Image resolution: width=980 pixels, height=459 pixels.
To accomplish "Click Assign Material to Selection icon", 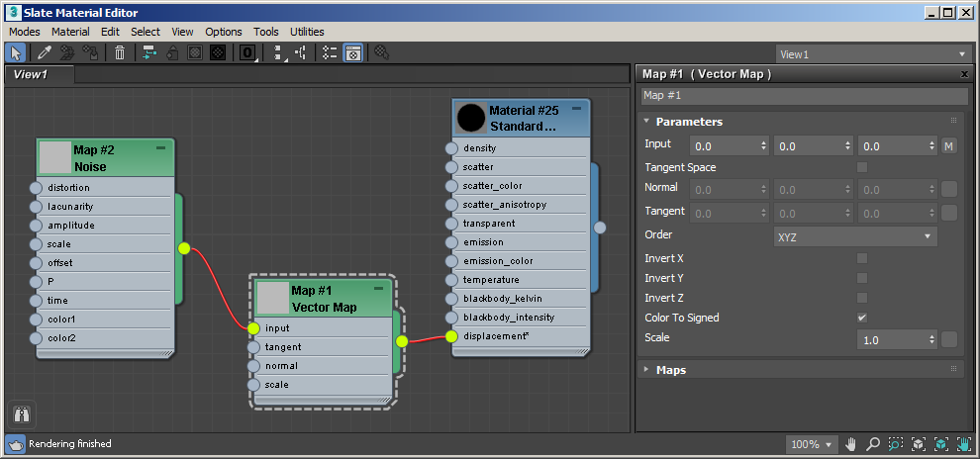I will [x=90, y=53].
